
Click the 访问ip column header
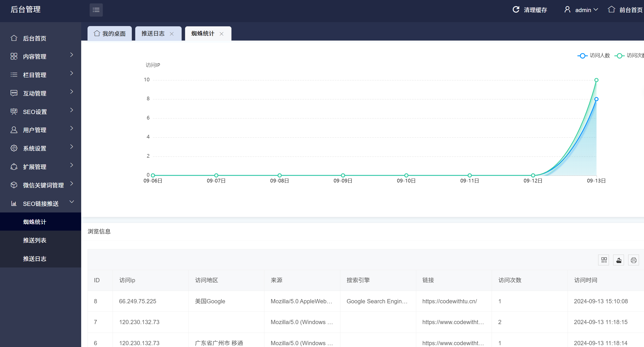click(x=151, y=280)
